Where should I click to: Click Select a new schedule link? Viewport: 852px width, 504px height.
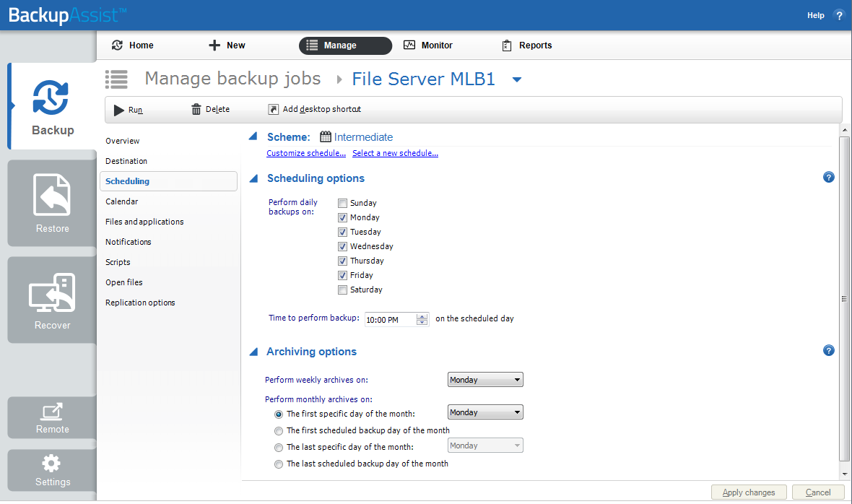pyautogui.click(x=395, y=153)
